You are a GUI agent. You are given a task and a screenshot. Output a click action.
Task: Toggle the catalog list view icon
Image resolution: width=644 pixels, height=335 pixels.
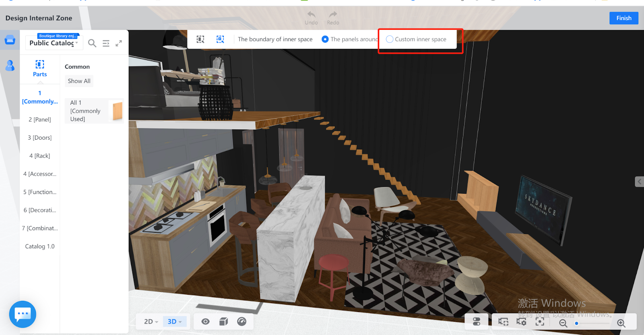click(106, 43)
